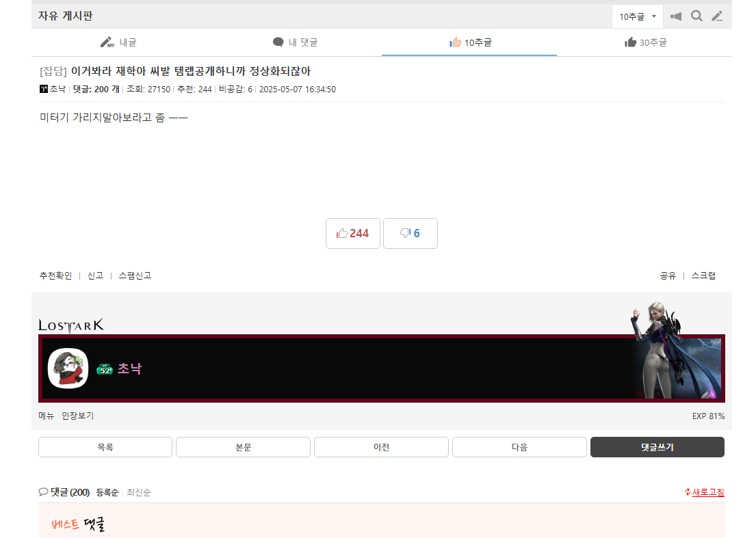Click the pink 초낙 nickname in signature
The width and height of the screenshot is (756, 538).
coord(130,368)
